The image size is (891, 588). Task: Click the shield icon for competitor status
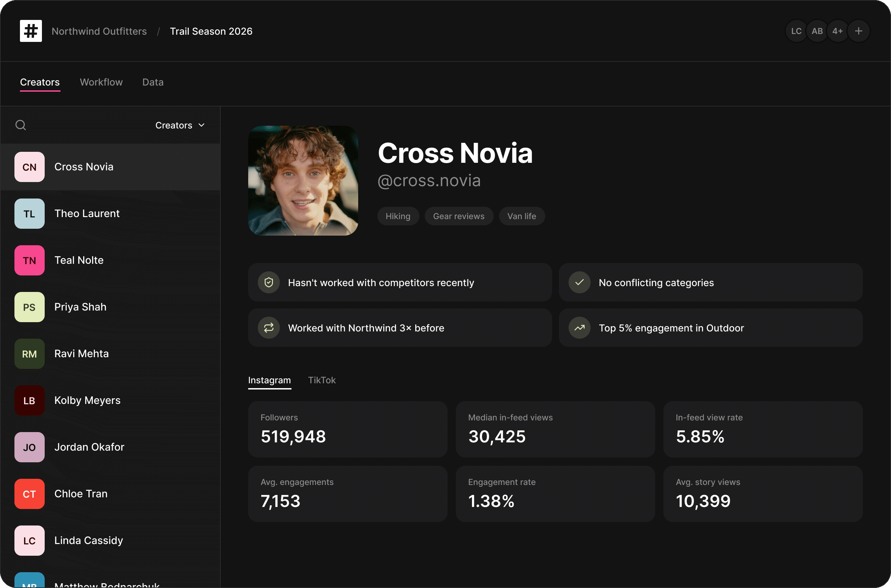coord(269,282)
